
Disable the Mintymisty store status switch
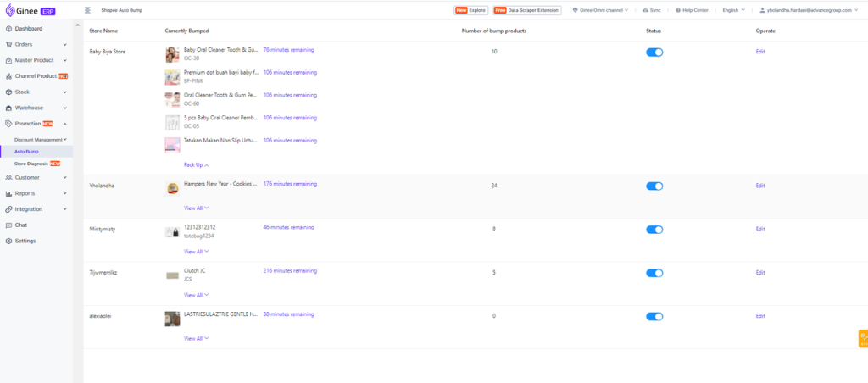tap(654, 229)
